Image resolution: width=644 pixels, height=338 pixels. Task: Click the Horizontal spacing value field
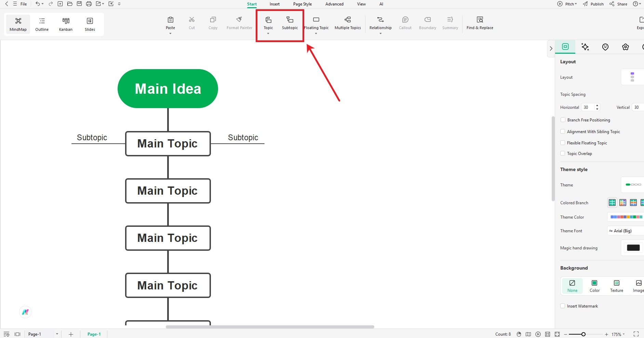588,107
